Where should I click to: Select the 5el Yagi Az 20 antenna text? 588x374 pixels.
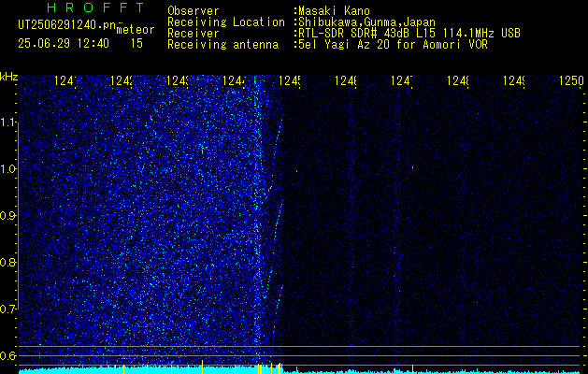pyautogui.click(x=393, y=45)
